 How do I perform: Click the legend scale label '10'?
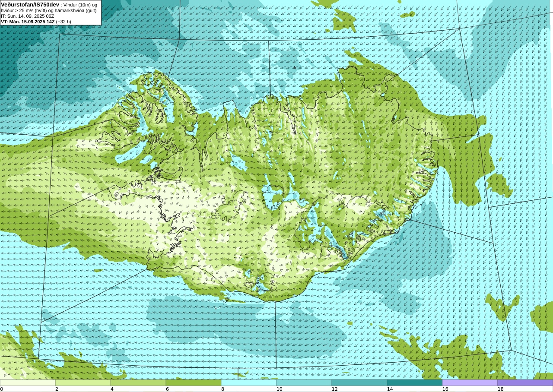pos(279,389)
